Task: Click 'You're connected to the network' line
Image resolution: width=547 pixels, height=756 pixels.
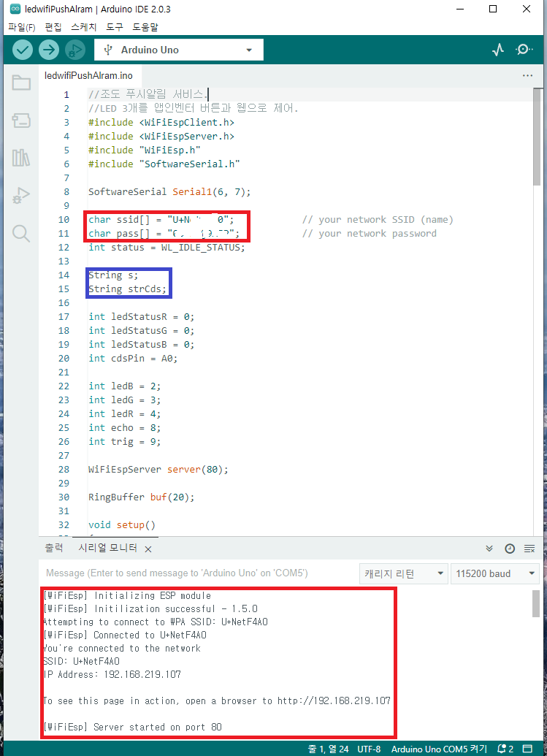Action: coord(122,648)
